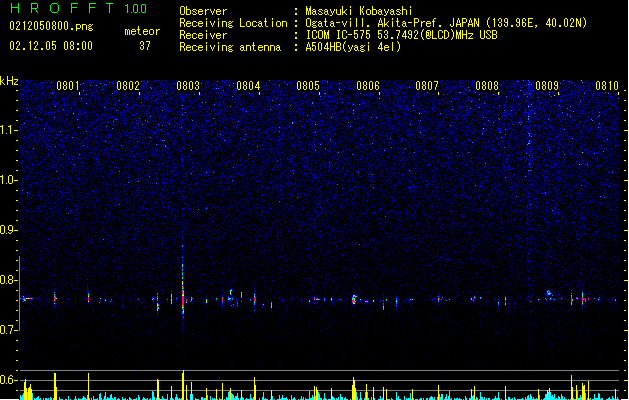The image size is (629, 400).
Task: Click the 1.0 kHz axis label
Action: tap(9, 180)
